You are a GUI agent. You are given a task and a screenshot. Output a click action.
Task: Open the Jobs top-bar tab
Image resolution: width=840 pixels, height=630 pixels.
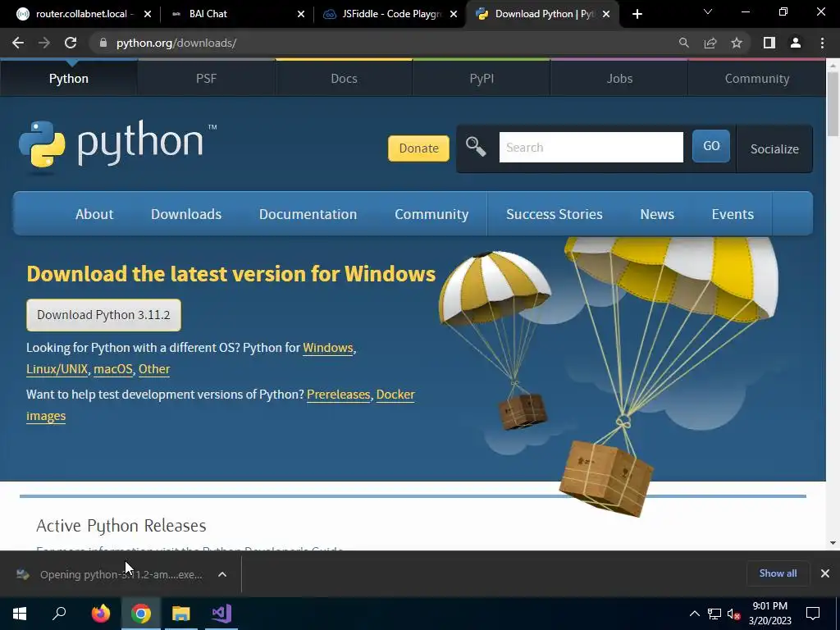[619, 79]
